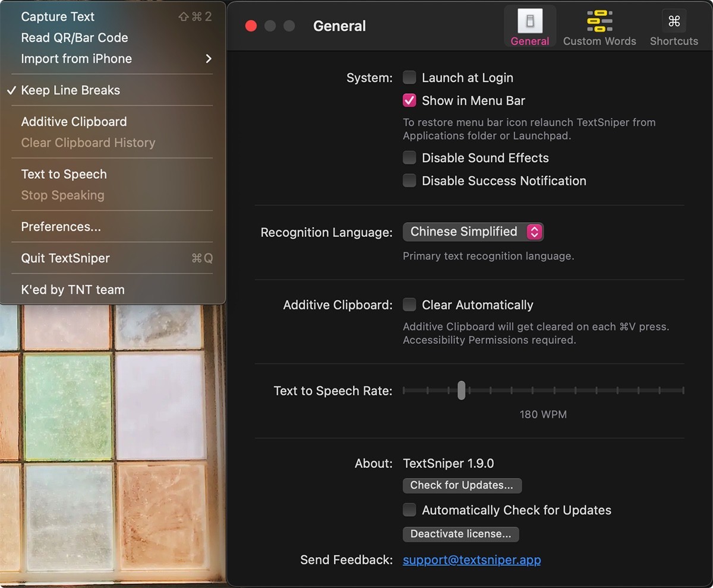Screen dimensions: 713x588
Task: Adjust the Text to Speech Rate slider
Action: pyautogui.click(x=461, y=390)
